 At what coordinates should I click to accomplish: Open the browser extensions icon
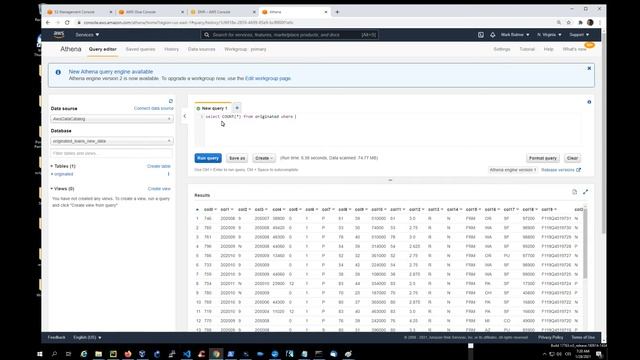pyautogui.click(x=580, y=22)
